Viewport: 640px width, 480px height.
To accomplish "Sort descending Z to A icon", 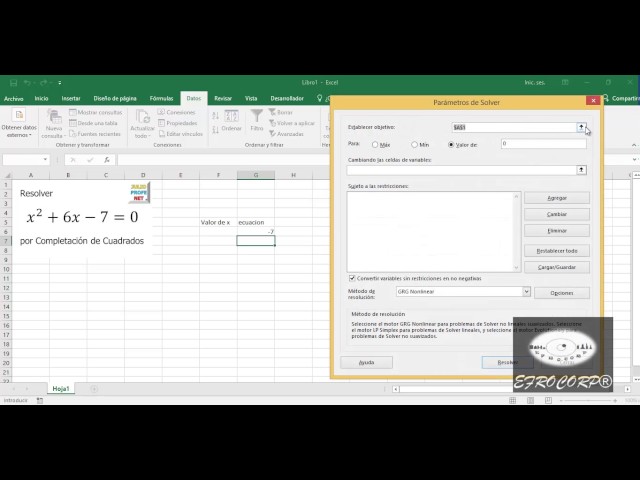I will 216,130.
